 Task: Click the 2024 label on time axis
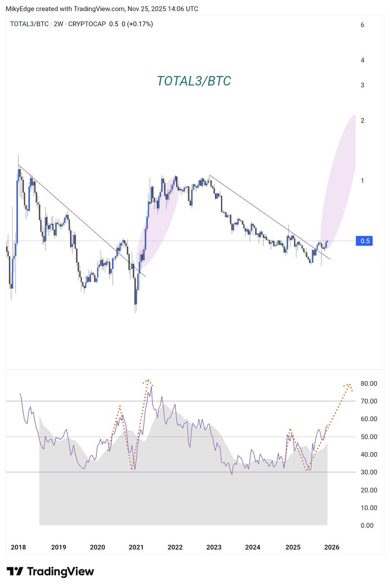253,546
